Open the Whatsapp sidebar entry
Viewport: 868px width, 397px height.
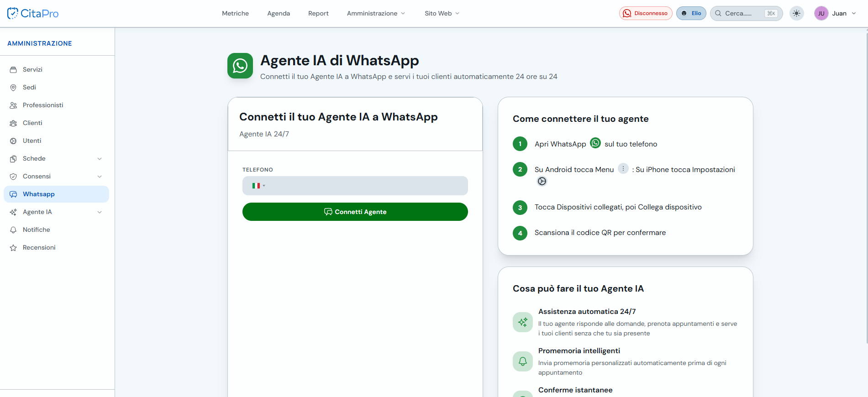pos(56,194)
